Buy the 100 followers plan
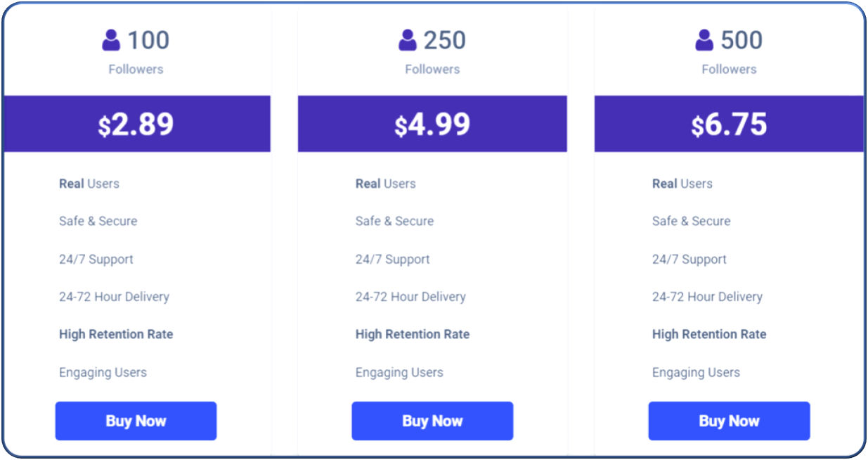 pyautogui.click(x=136, y=421)
